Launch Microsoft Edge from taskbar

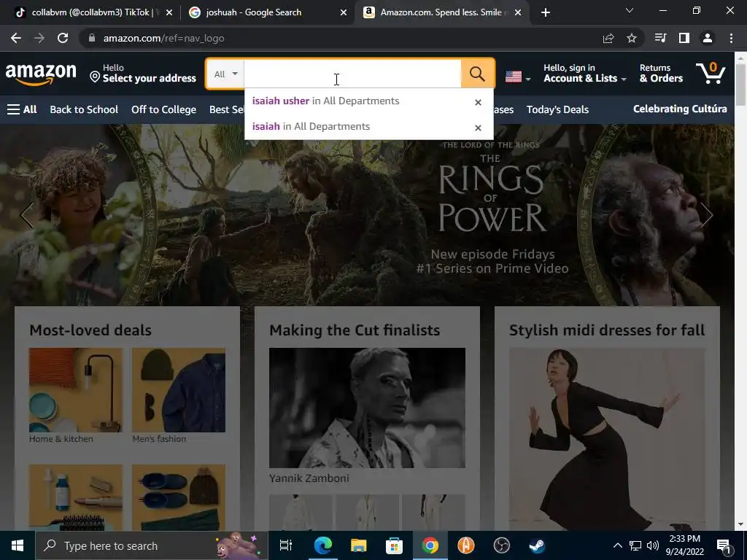(322, 545)
